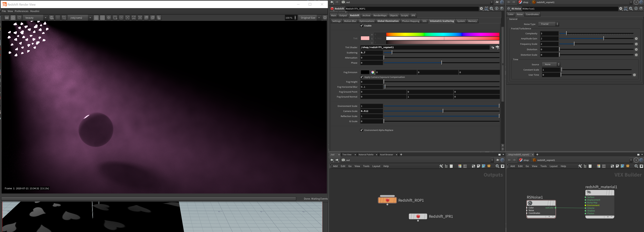The image size is (644, 232).
Task: Toggle Environment Alpha Replace checkbox
Action: click(362, 130)
